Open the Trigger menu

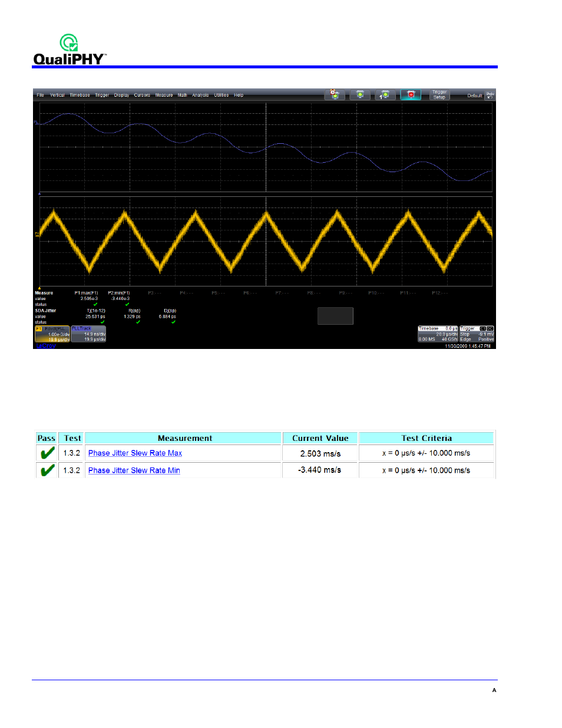102,95
